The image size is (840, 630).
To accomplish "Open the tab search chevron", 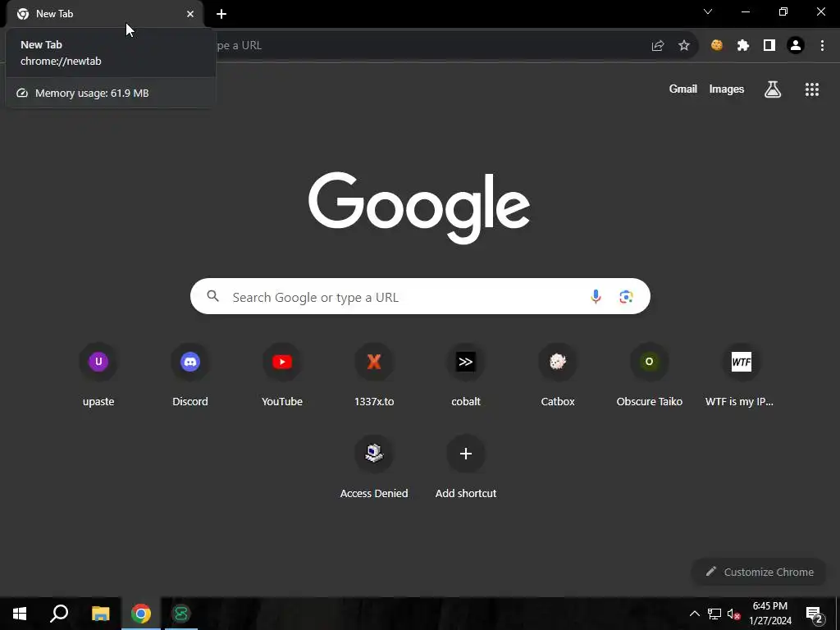I will pos(708,11).
